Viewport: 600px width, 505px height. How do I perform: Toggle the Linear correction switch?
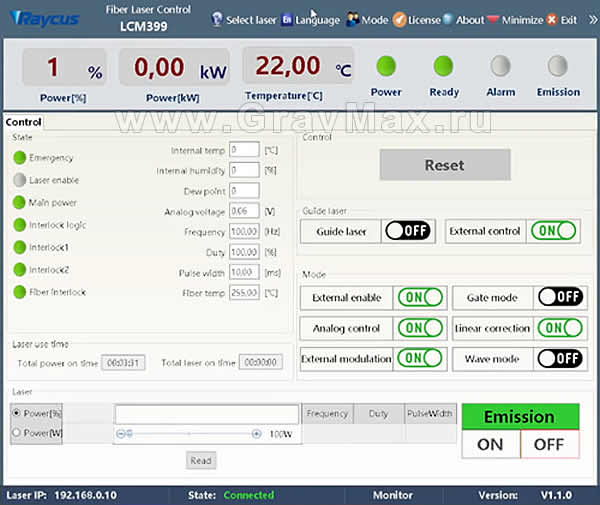[x=560, y=328]
